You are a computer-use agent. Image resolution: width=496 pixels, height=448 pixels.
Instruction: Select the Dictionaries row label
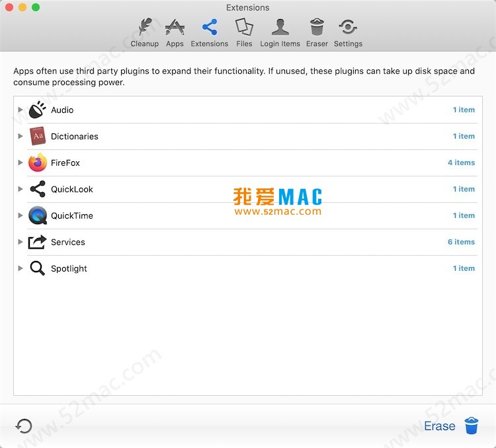pyautogui.click(x=75, y=136)
